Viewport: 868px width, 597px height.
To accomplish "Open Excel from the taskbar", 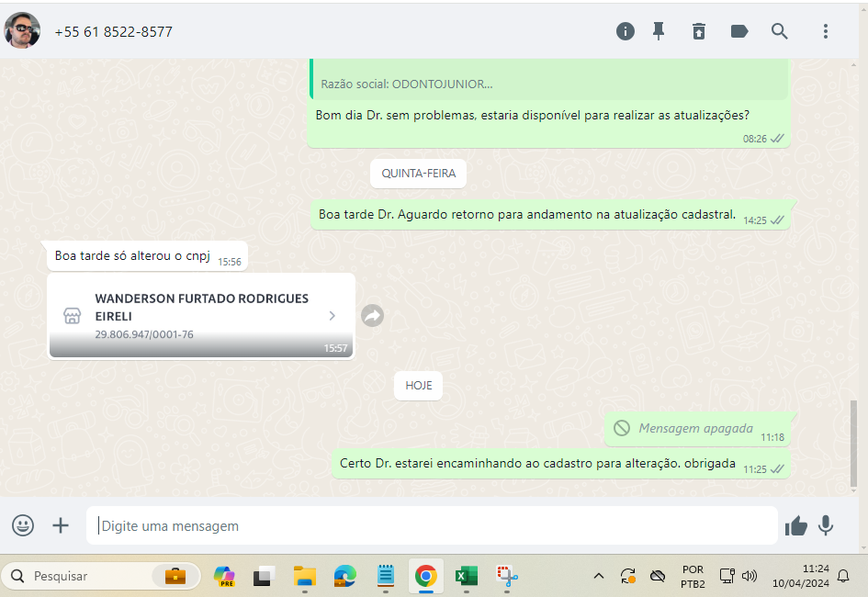I will 467,577.
